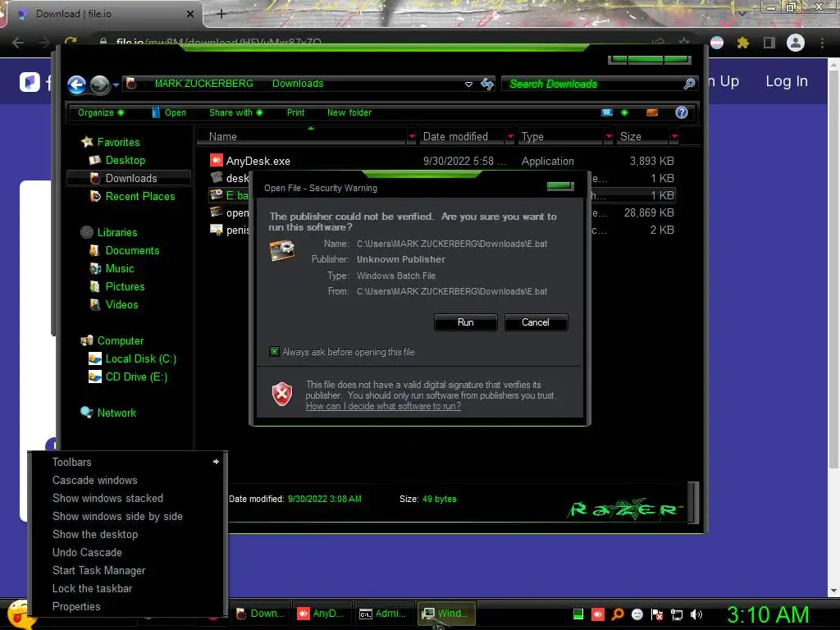
Task: Open recent pages dropdown beside forward arrow
Action: [x=116, y=84]
